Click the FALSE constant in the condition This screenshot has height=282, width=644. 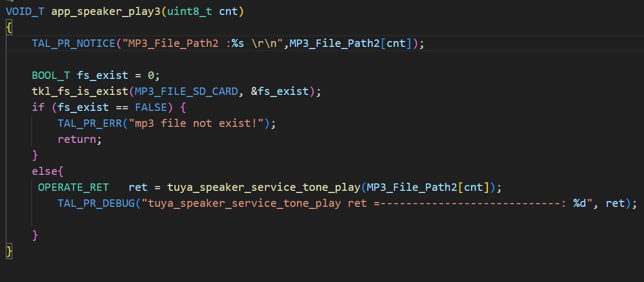tap(151, 107)
